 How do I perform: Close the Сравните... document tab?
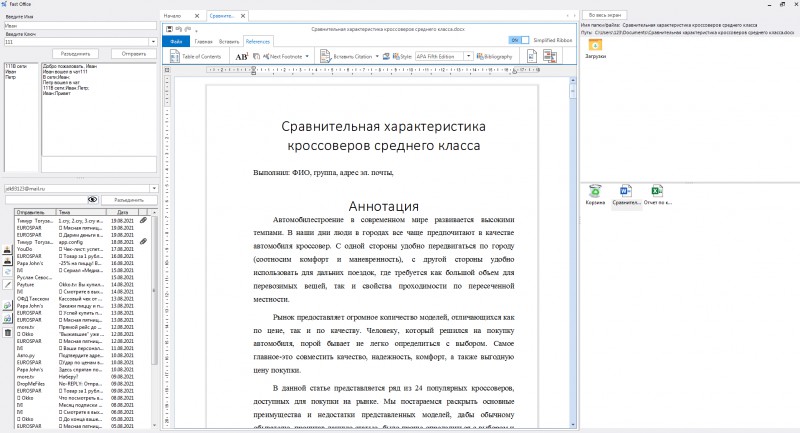click(243, 16)
